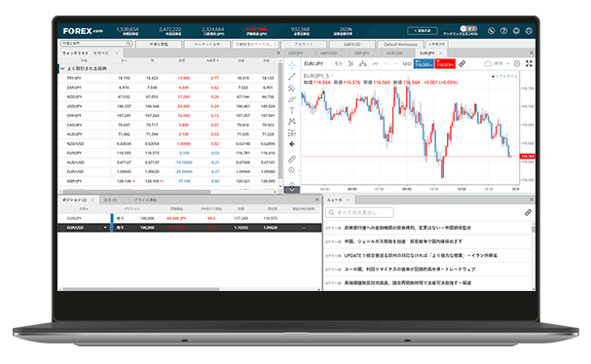Viewport: 591px width, 364px height.
Task: Open the help question mark icon
Action: (503, 31)
